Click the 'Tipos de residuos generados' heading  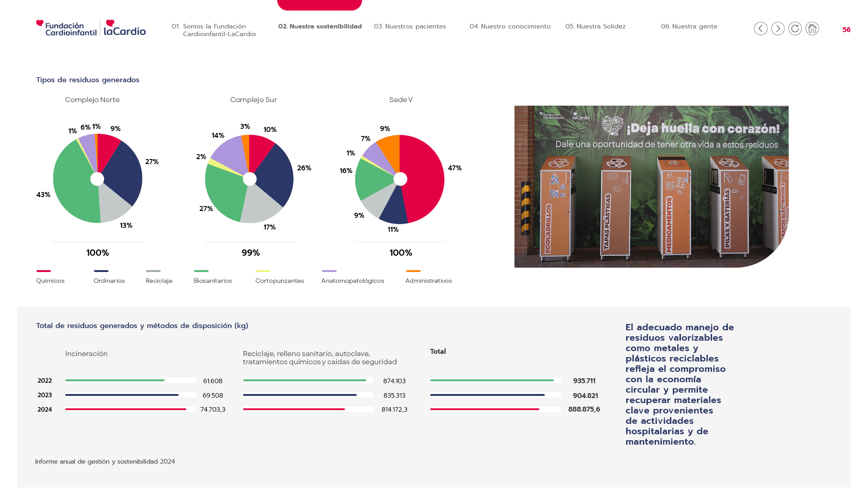[88, 80]
